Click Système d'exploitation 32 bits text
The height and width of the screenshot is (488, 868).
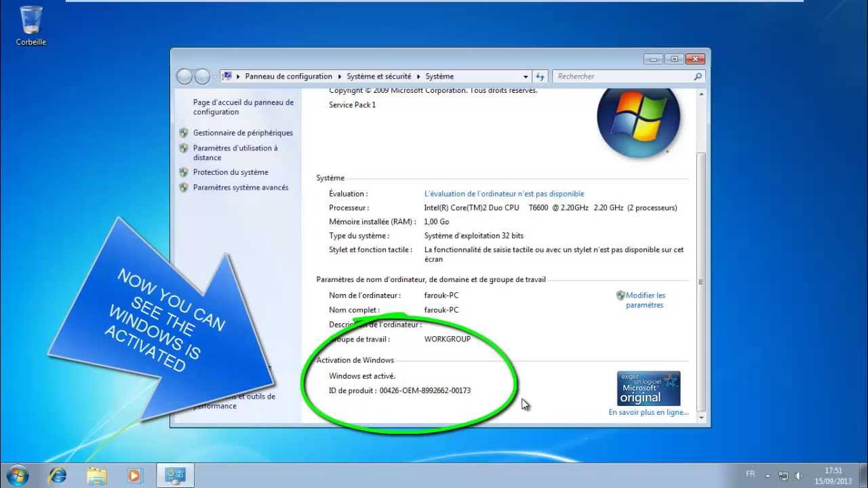click(474, 236)
